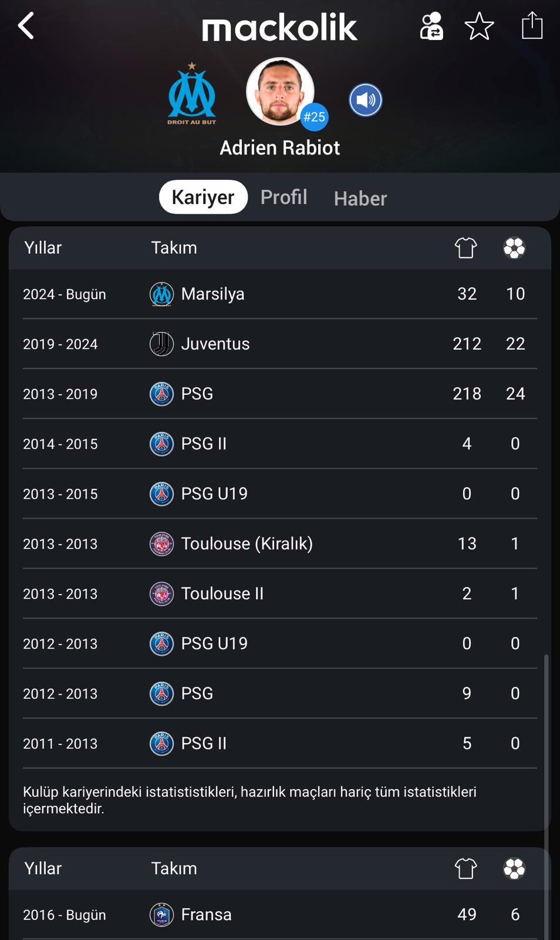
Task: Click the vertical scrollbar on the right
Action: pos(546,796)
